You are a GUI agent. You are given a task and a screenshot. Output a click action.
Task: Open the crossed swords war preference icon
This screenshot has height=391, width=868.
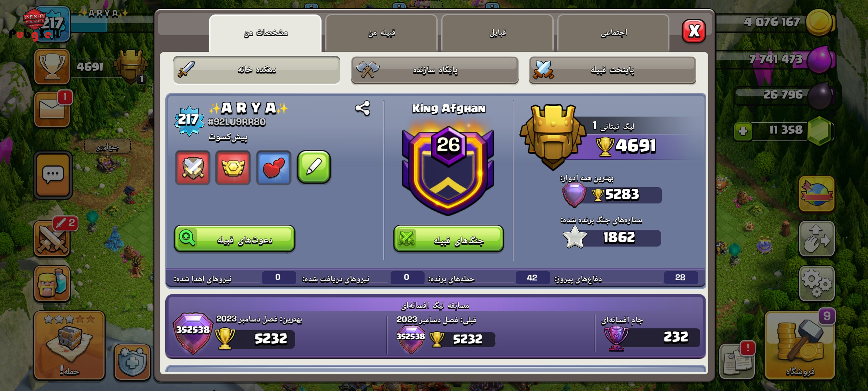(x=193, y=168)
